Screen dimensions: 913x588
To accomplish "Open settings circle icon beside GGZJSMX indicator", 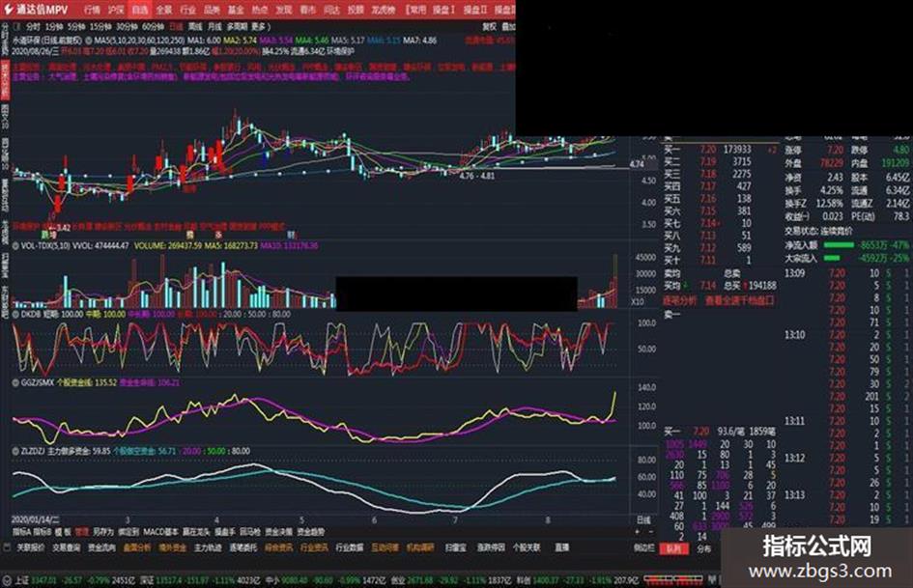I will click(15, 382).
